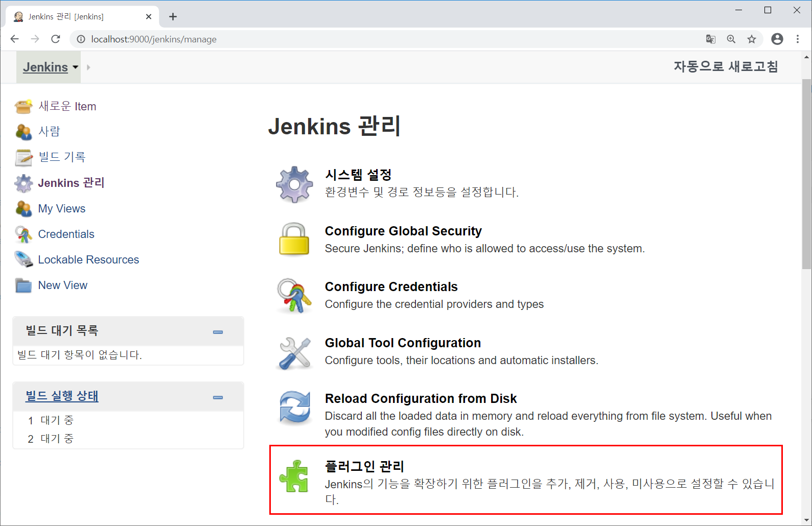Image resolution: width=812 pixels, height=526 pixels.
Task: Open the 빌드 기록 link
Action: click(x=62, y=157)
